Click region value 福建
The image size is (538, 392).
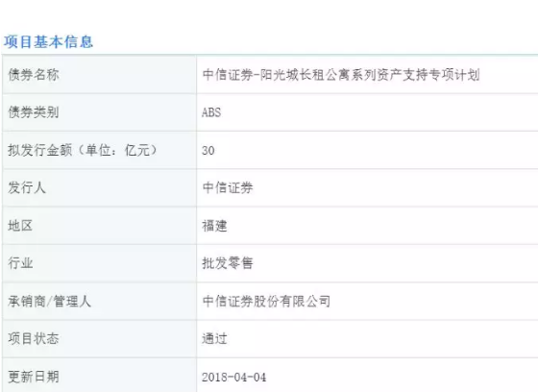tap(214, 226)
